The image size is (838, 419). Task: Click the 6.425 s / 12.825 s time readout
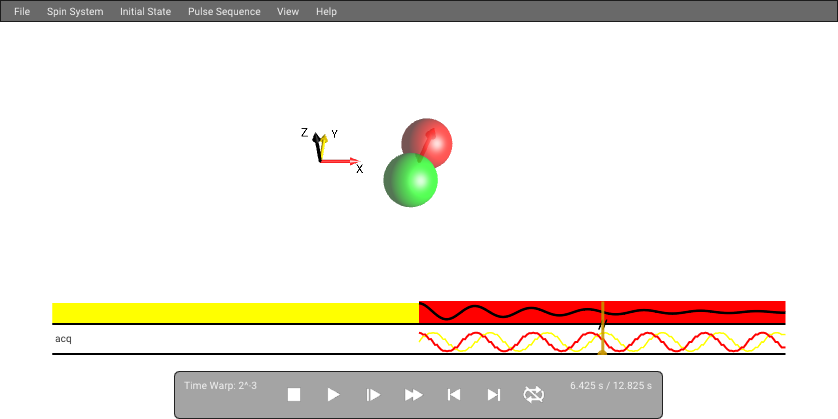point(611,385)
